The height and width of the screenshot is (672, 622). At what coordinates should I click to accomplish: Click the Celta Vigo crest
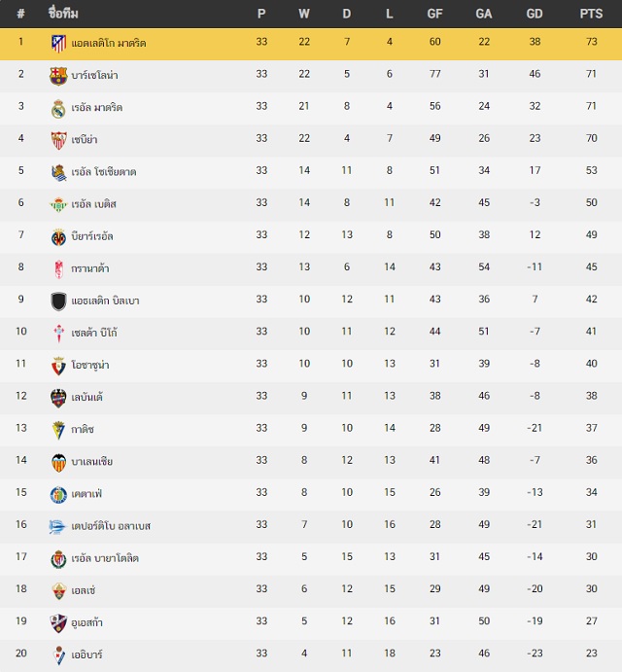tap(58, 334)
